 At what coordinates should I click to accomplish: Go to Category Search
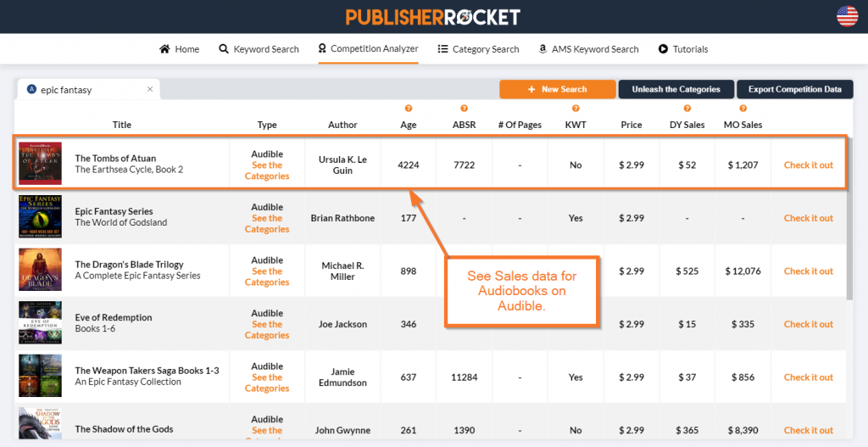478,48
